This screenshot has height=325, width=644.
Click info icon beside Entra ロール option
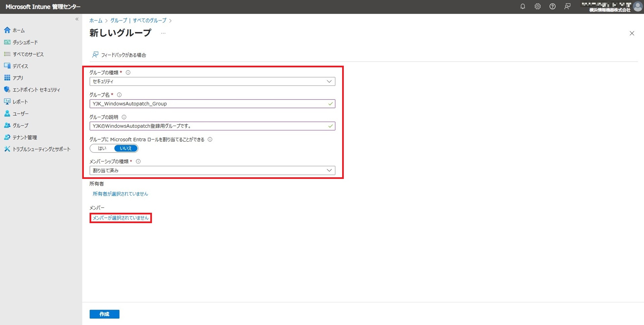click(210, 139)
